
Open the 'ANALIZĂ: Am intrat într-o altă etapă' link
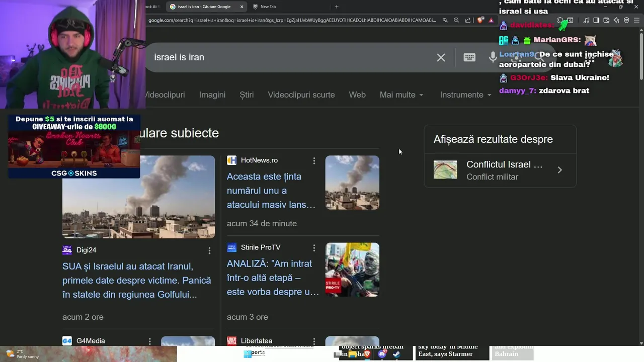(273, 278)
